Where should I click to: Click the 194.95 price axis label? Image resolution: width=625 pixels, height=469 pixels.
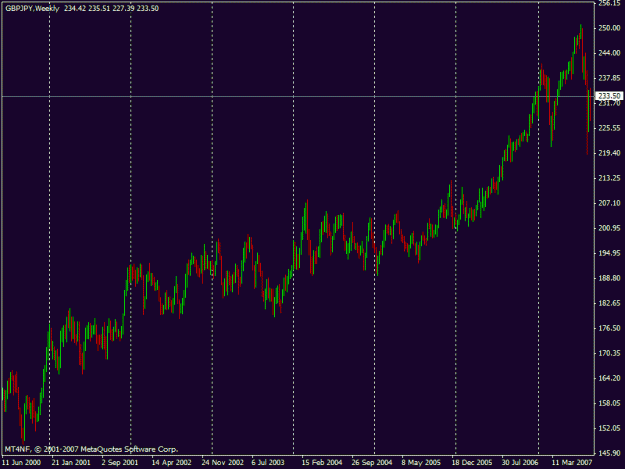609,253
